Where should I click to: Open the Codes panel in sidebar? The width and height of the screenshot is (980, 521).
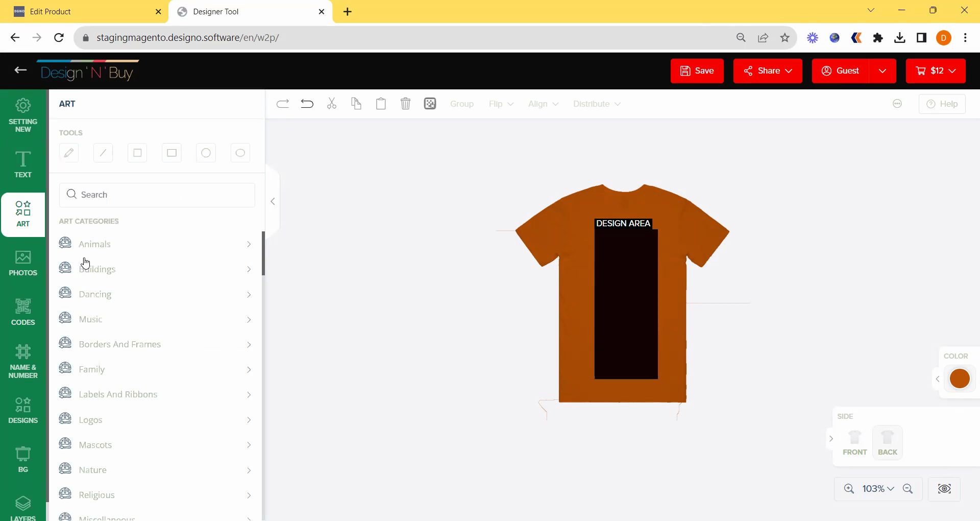23,312
